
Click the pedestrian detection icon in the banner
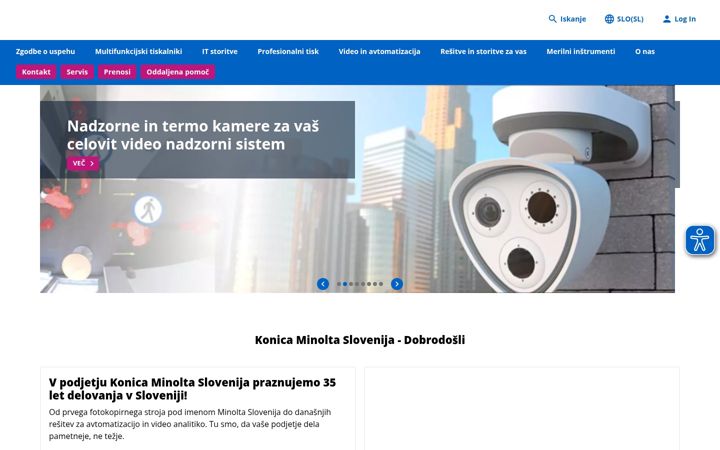[148, 210]
